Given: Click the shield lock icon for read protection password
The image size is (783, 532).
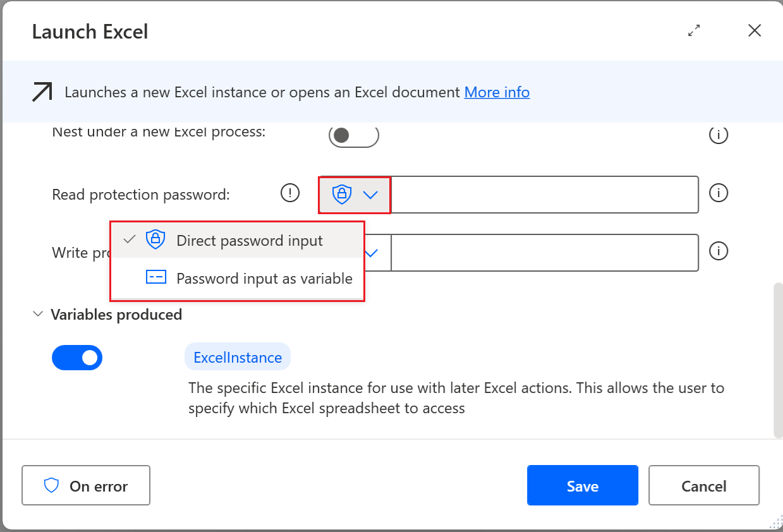Looking at the screenshot, I should pyautogui.click(x=341, y=195).
